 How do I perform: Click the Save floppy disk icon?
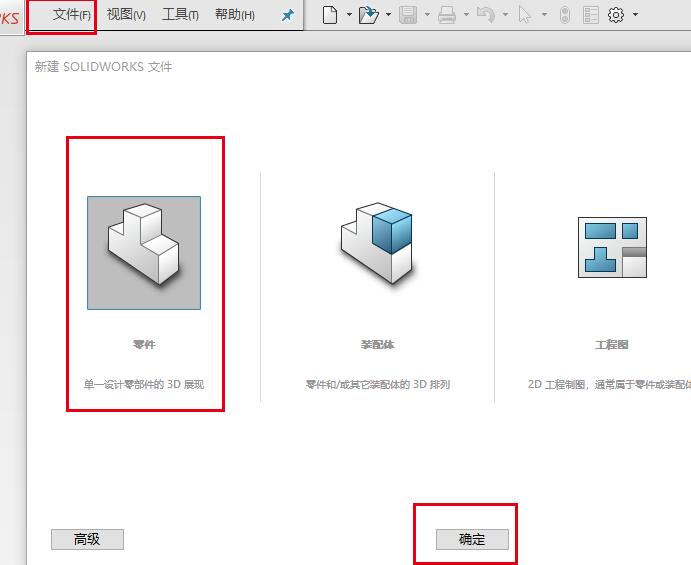408,15
